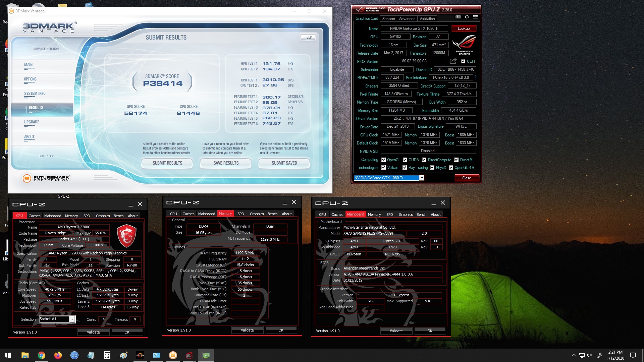644x362 pixels.
Task: Open Caches tab in left CPU-Z window
Action: click(34, 216)
